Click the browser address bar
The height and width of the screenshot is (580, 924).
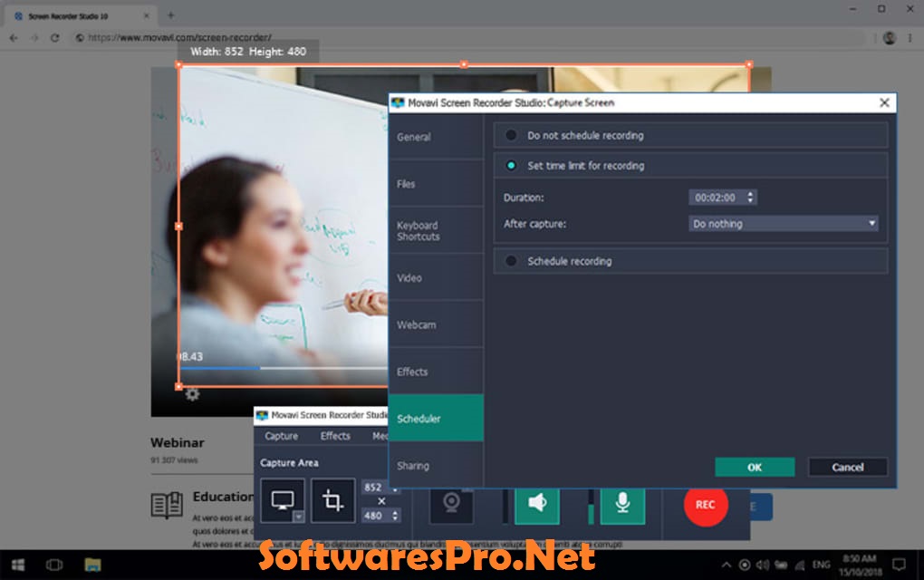coord(272,38)
